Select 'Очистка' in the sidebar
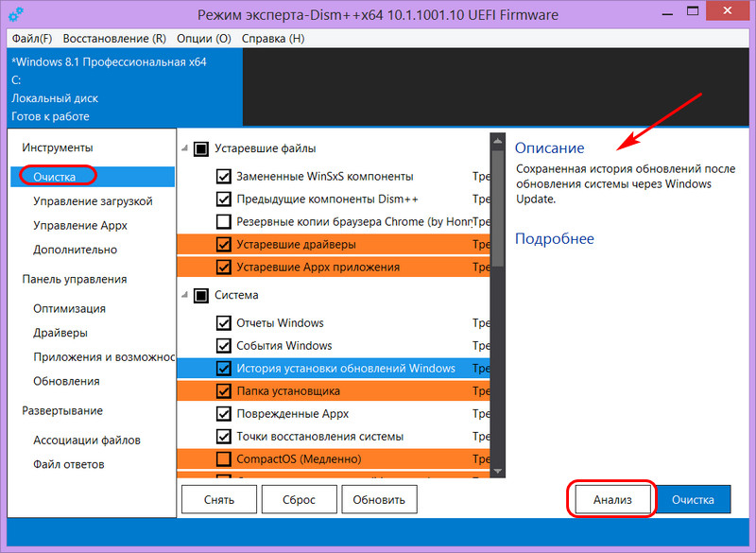756x553 pixels. pyautogui.click(x=93, y=177)
